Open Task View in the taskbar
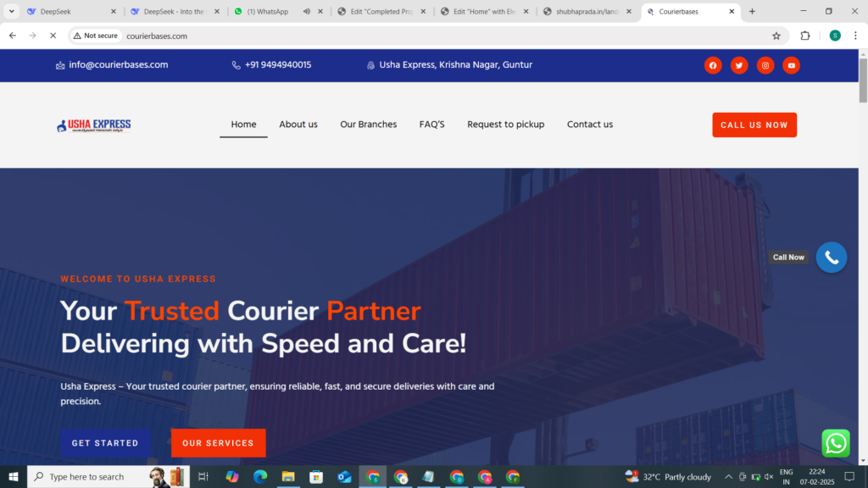This screenshot has width=868, height=488. [x=203, y=476]
